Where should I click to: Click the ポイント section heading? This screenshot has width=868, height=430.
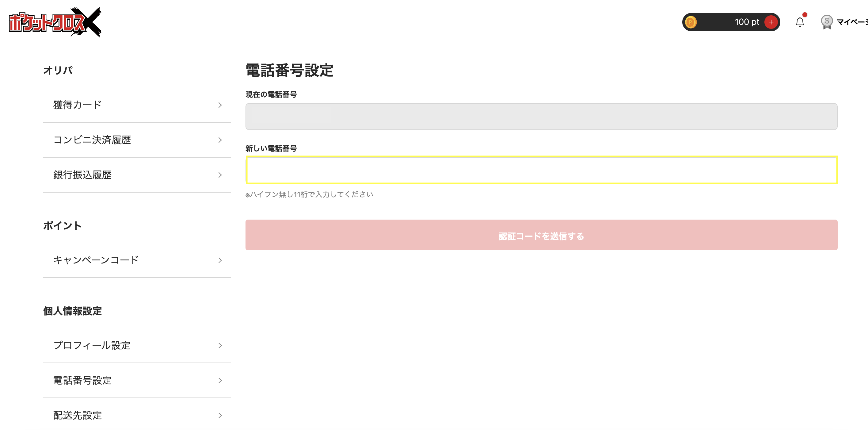pyautogui.click(x=62, y=226)
